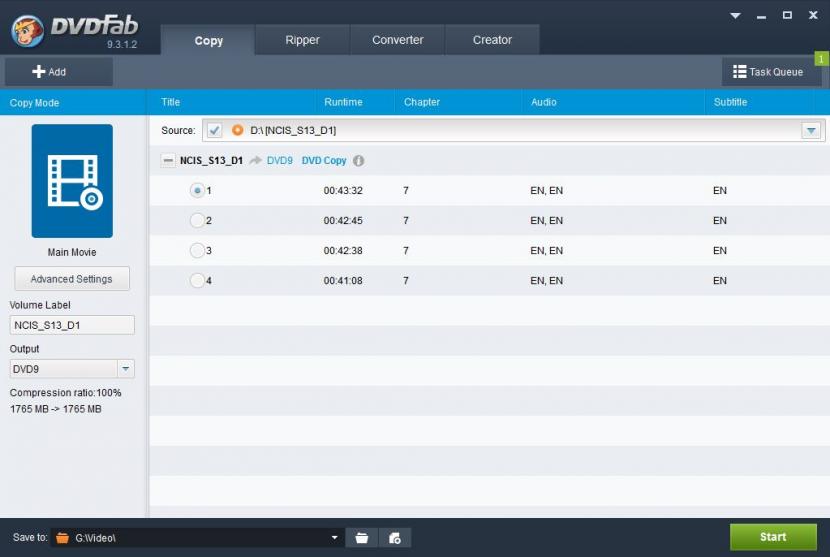
Task: Select title 3 radio button
Action: click(197, 251)
